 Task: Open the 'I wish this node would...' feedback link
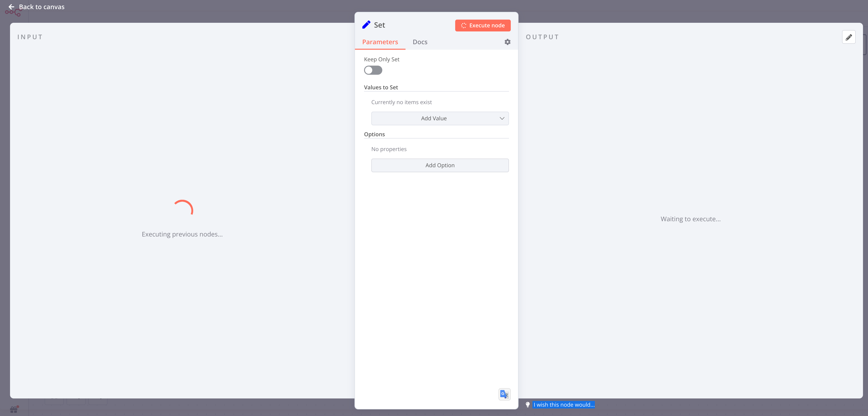tap(563, 405)
